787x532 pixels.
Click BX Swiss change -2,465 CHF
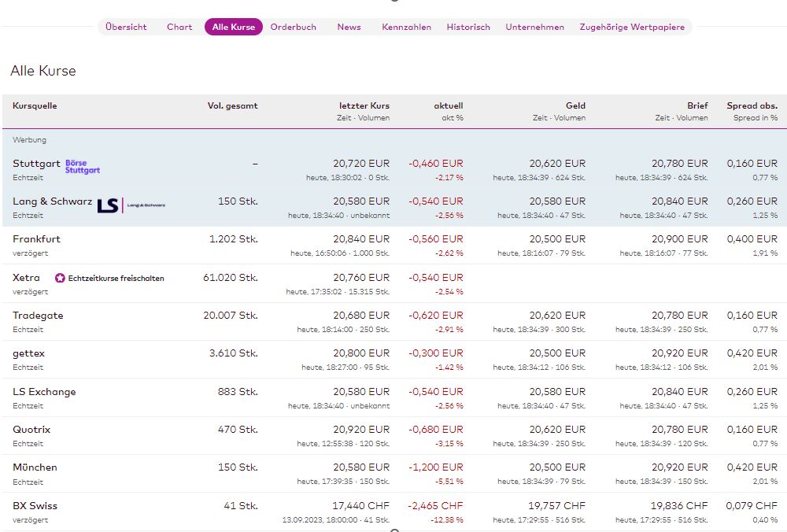435,505
